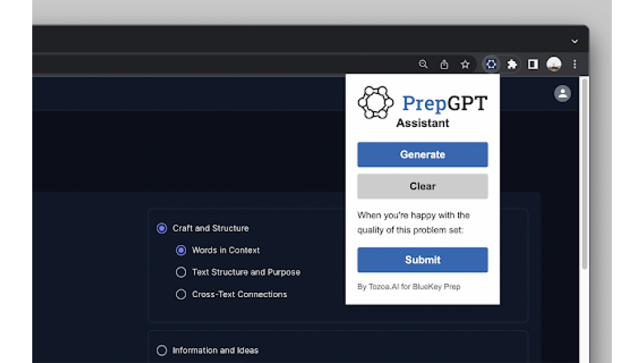
Task: Click 'When you're happy with the' text
Action: [x=413, y=215]
